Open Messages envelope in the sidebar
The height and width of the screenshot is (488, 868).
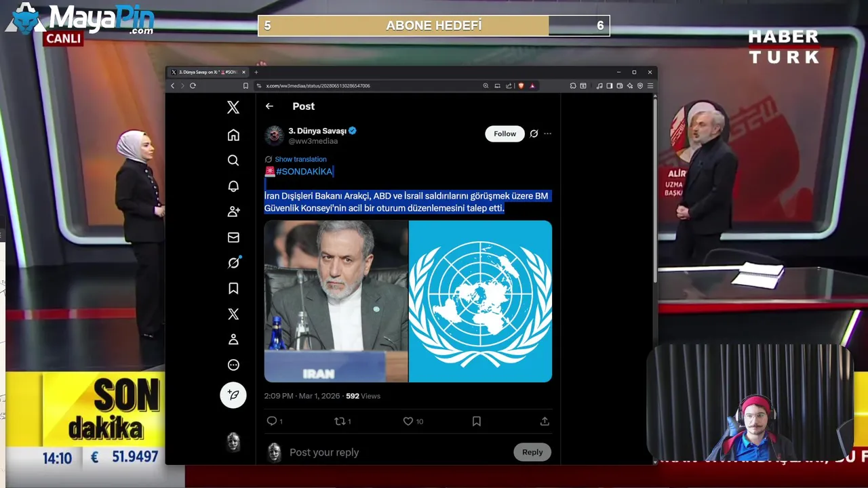(x=233, y=237)
